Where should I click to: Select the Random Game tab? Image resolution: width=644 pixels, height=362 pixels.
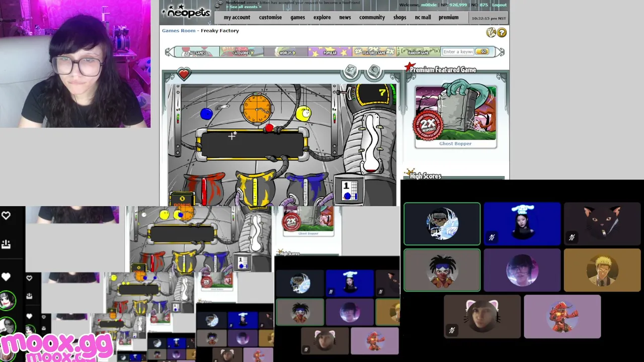[x=418, y=52]
